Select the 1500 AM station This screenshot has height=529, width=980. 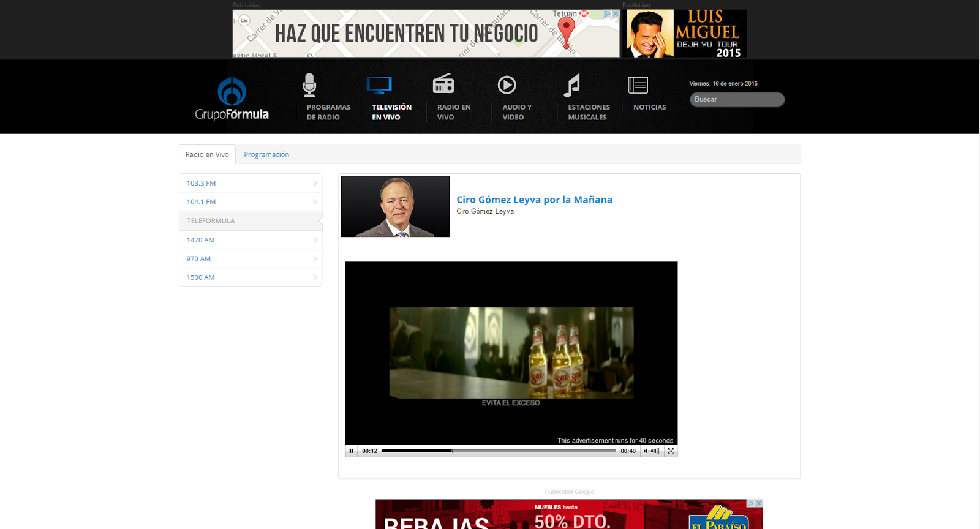(251, 277)
